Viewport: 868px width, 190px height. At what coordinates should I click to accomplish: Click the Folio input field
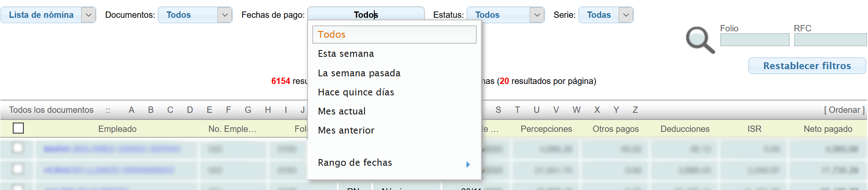point(754,40)
